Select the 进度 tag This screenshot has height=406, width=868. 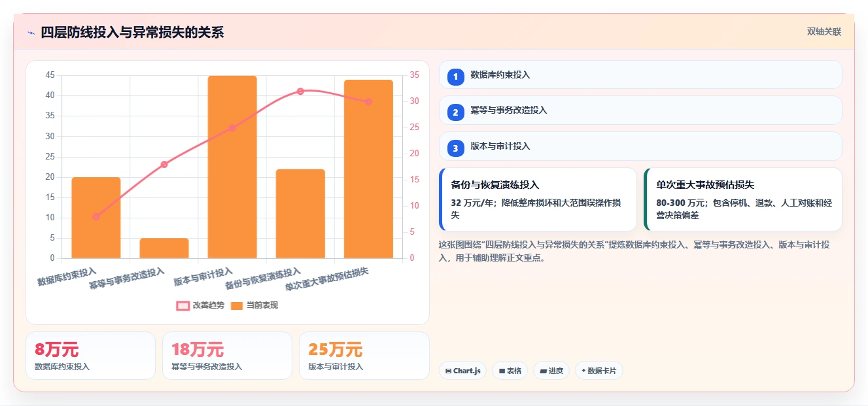tap(551, 371)
